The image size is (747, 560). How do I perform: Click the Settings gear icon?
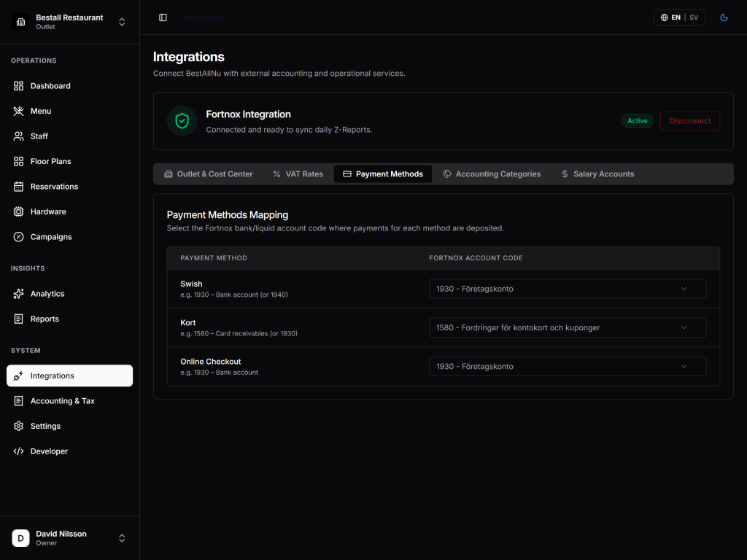tap(18, 426)
